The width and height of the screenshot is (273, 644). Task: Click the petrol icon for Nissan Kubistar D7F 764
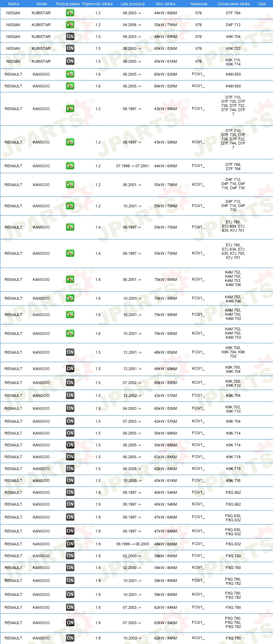[x=70, y=13]
